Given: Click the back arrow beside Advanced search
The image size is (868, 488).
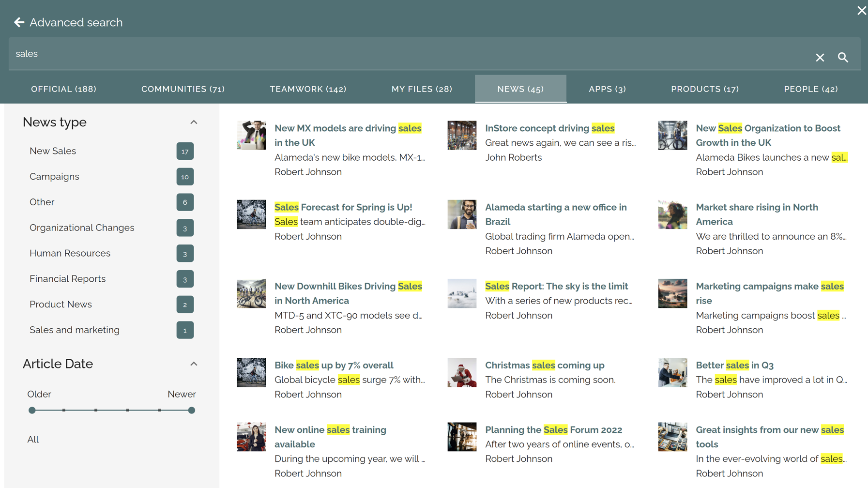Looking at the screenshot, I should pyautogui.click(x=19, y=22).
